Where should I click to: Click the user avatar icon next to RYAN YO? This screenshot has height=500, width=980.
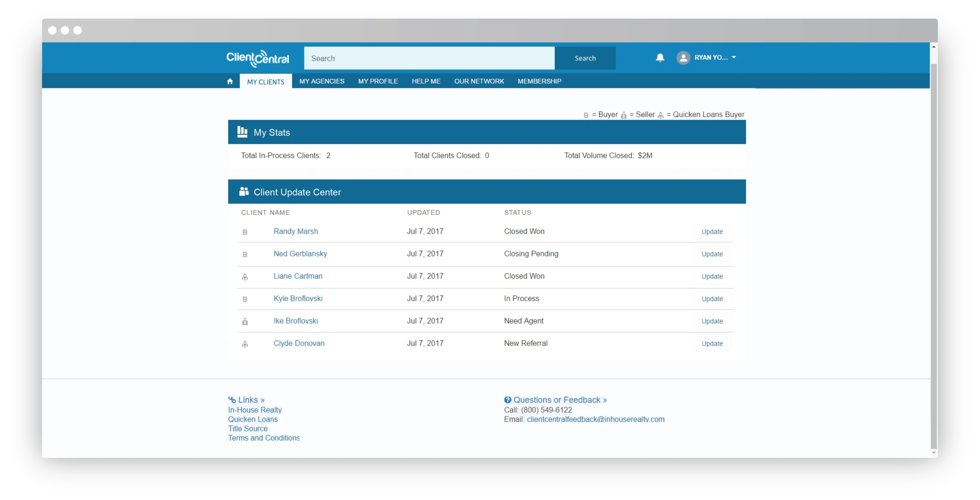[x=684, y=58]
